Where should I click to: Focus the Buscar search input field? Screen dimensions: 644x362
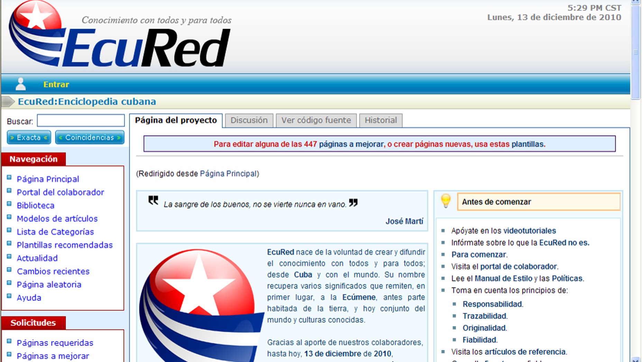click(x=81, y=121)
